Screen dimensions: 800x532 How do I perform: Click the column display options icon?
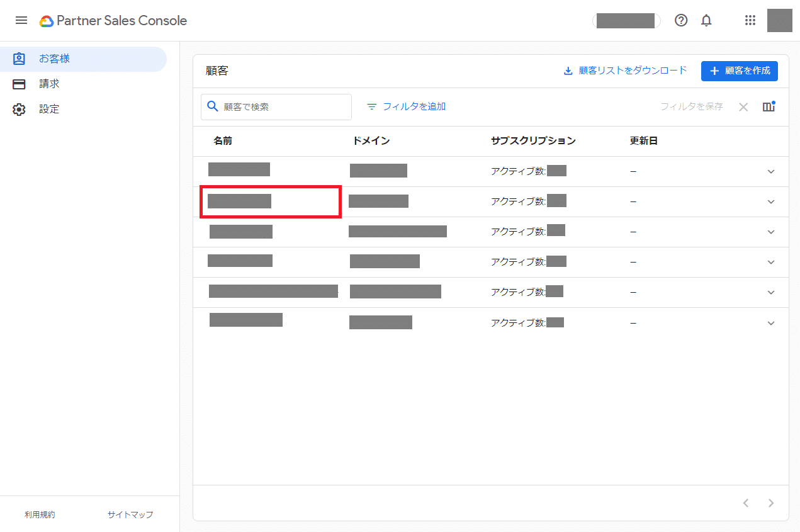coord(769,106)
